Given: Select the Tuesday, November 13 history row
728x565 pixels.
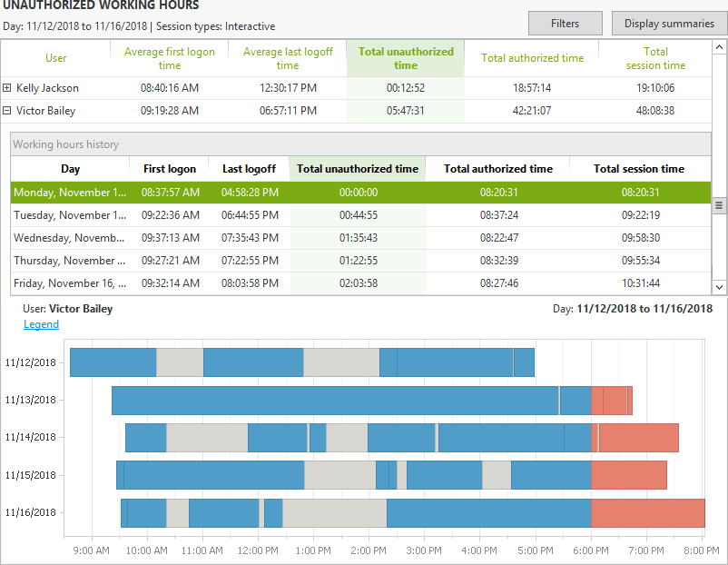Looking at the screenshot, I should [70, 215].
